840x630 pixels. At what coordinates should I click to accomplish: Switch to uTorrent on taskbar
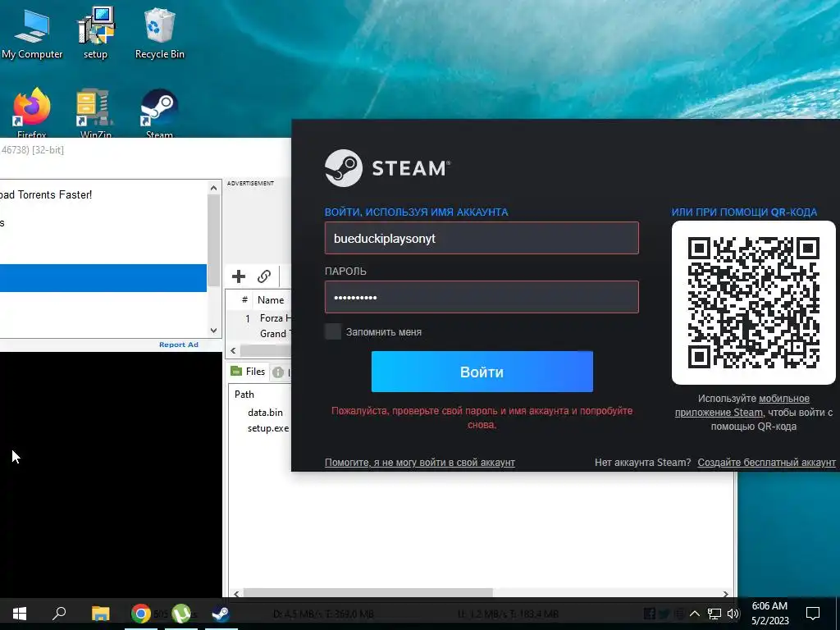tap(181, 614)
